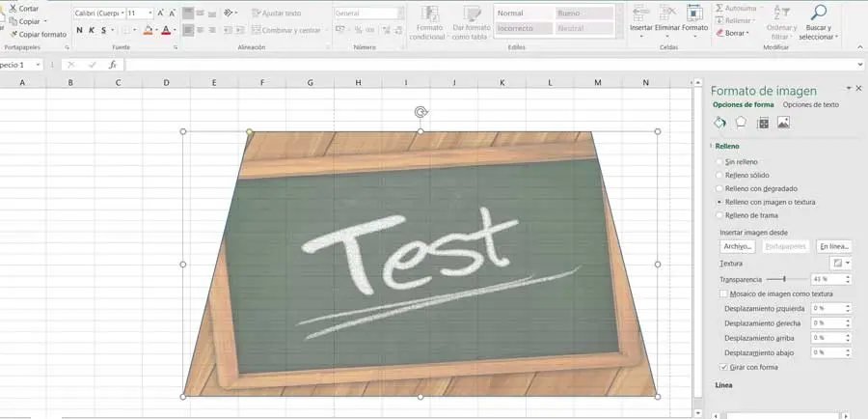Uncheck Girar con forma checkbox
This screenshot has width=868, height=419.
click(x=723, y=367)
